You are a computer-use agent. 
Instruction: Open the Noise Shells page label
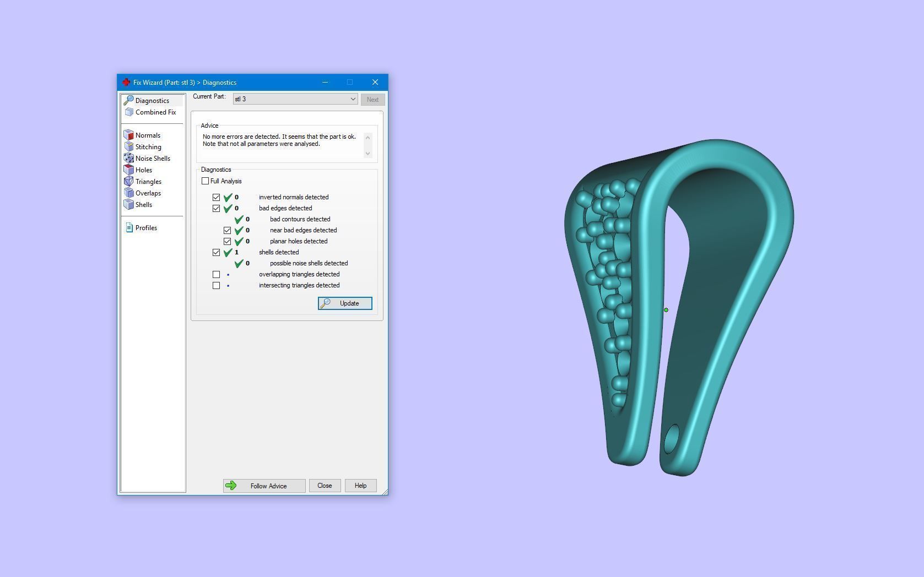pyautogui.click(x=153, y=159)
